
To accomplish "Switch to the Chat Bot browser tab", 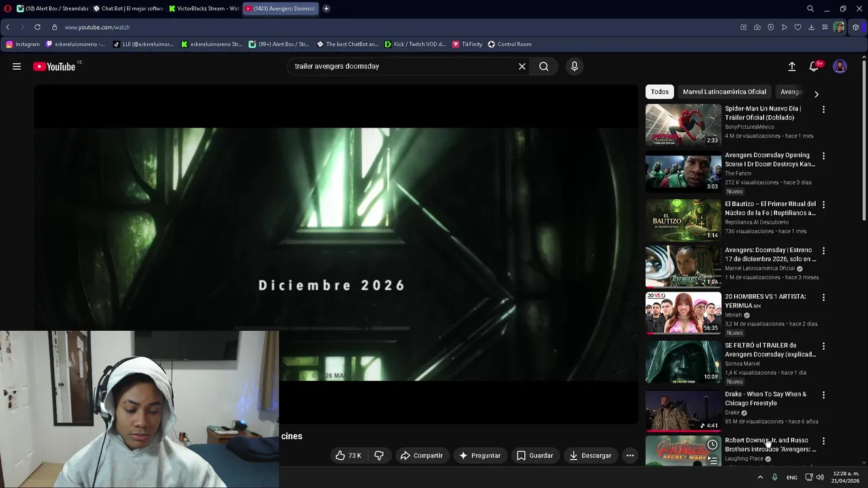I will point(127,9).
